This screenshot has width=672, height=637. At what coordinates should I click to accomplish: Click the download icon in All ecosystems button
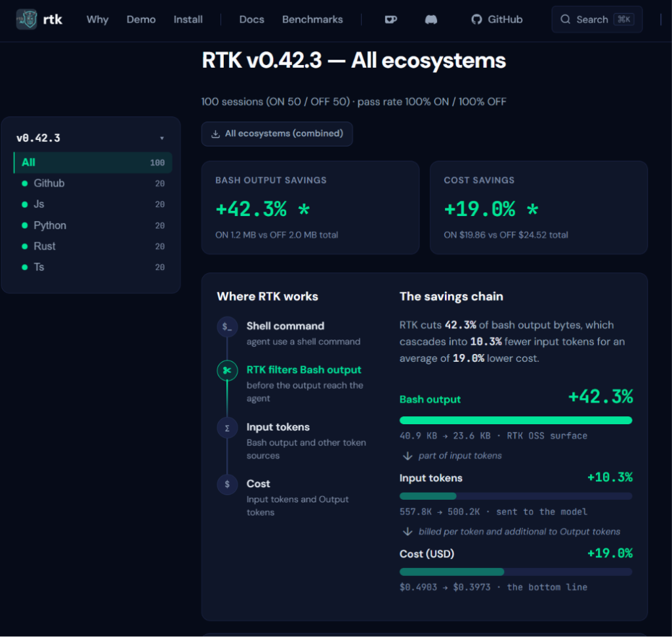[215, 134]
